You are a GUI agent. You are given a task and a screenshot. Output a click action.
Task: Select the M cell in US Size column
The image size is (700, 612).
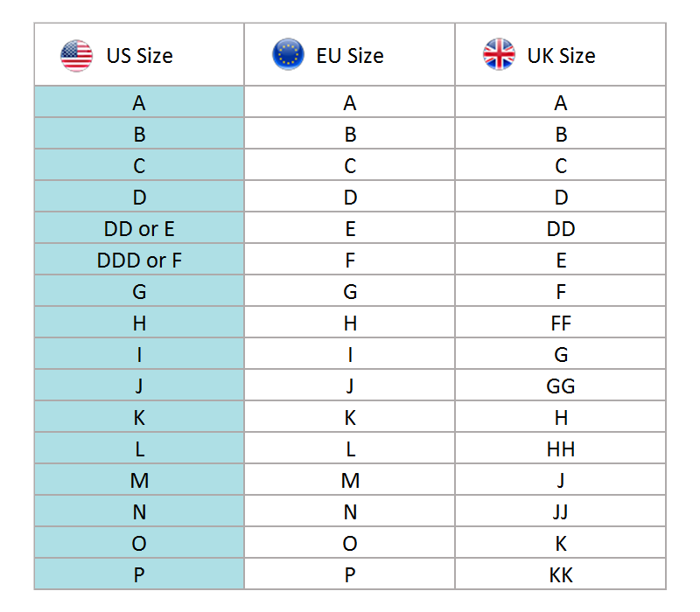139,481
